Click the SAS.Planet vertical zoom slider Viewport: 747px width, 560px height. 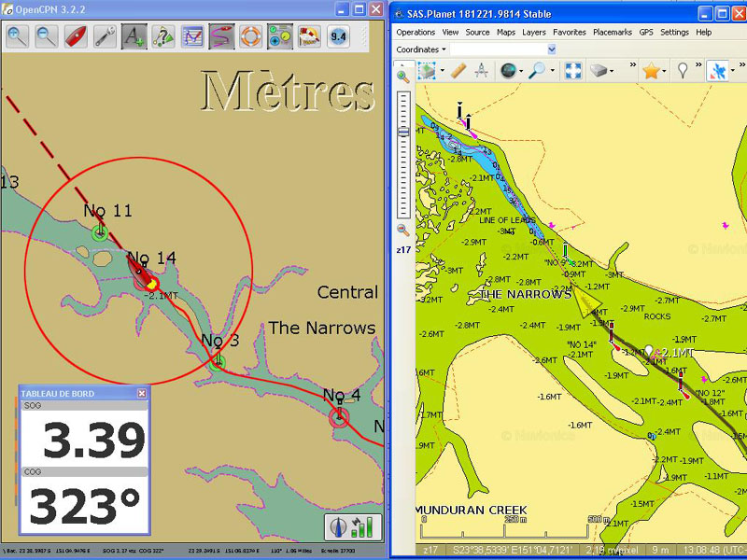pos(403,155)
